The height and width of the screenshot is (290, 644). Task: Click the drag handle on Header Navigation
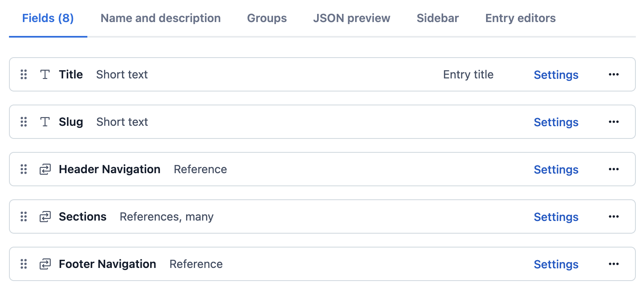coord(23,169)
